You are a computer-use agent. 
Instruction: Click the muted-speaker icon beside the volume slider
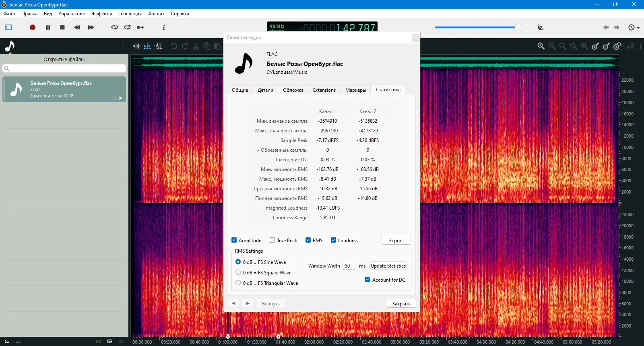pyautogui.click(x=541, y=27)
